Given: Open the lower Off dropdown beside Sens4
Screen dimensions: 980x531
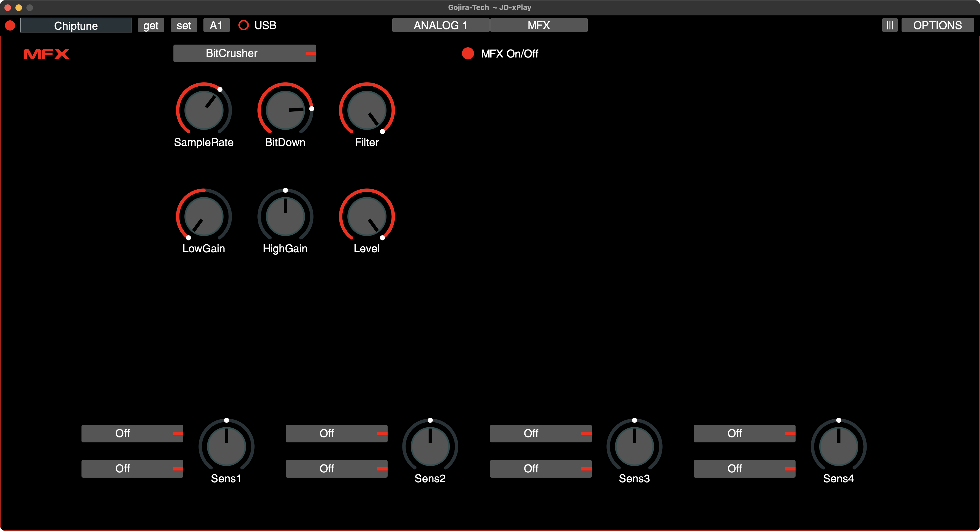Looking at the screenshot, I should (x=745, y=469).
